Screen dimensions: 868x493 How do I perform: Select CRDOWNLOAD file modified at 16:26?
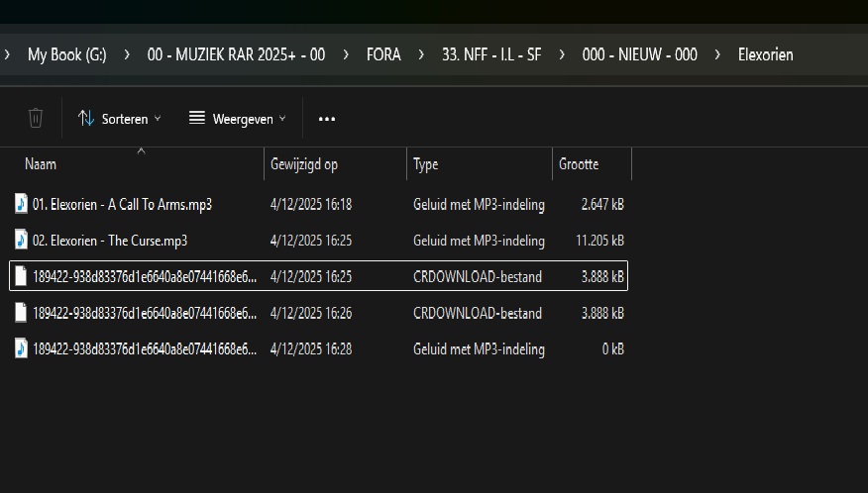[319, 313]
